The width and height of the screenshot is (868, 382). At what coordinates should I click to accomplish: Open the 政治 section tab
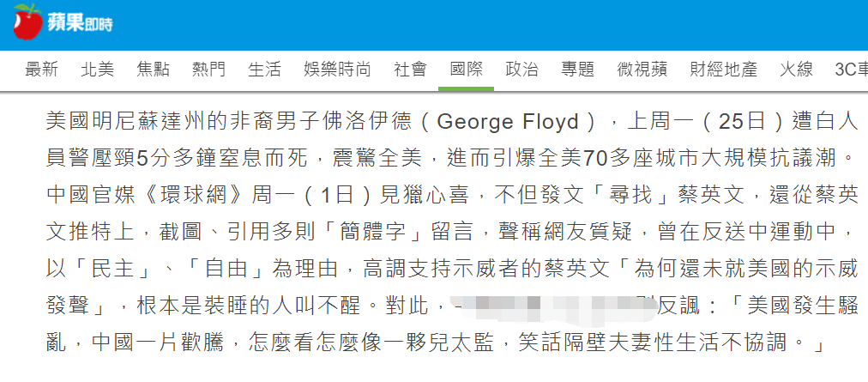pos(522,70)
